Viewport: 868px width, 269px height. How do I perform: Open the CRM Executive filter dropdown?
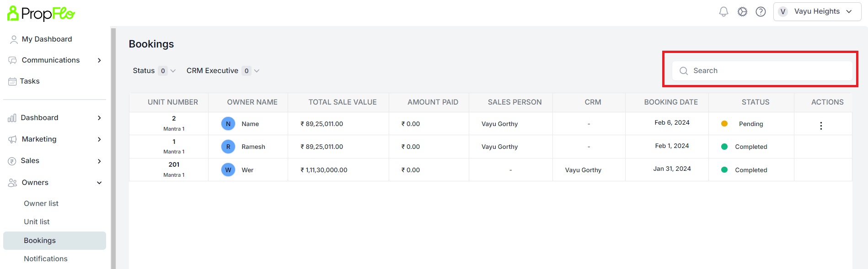[x=223, y=71]
